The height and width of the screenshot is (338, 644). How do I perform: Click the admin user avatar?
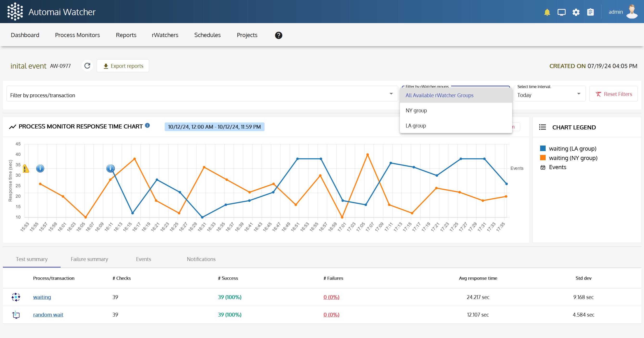pyautogui.click(x=632, y=12)
